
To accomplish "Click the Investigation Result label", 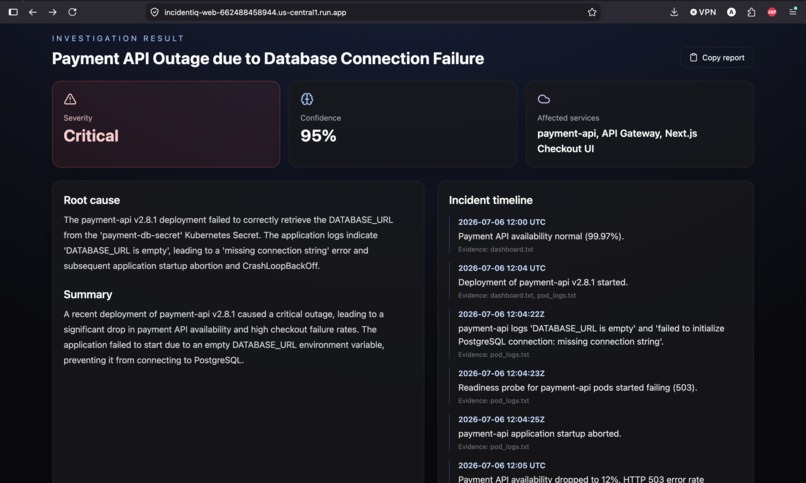I will pyautogui.click(x=118, y=38).
